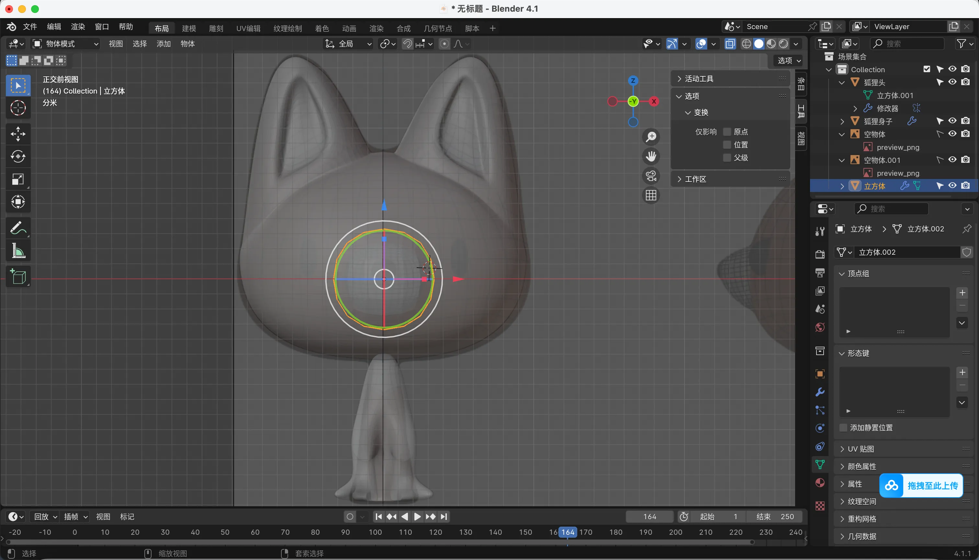Click the Add Cube tool icon
This screenshot has height=560, width=979.
(x=18, y=276)
